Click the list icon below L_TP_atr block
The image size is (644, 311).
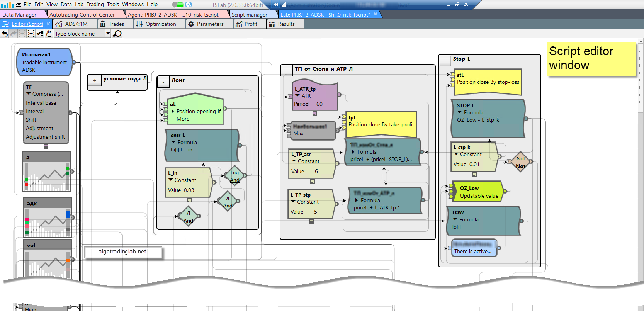[x=313, y=181]
